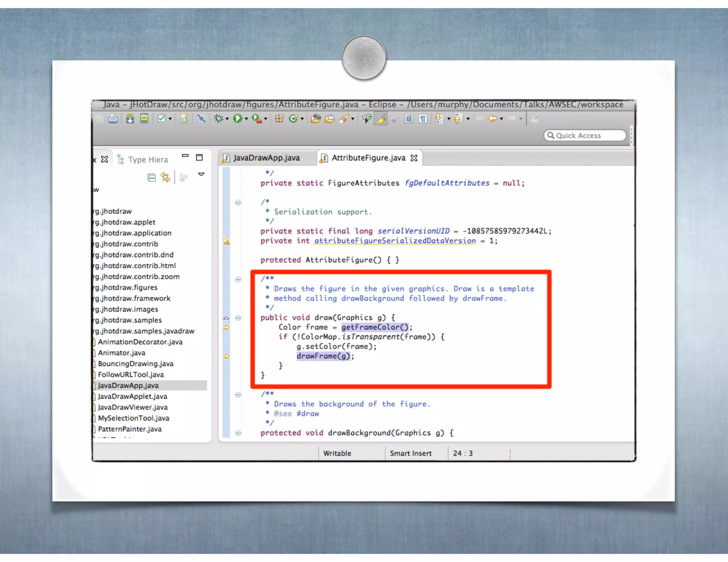Image resolution: width=728 pixels, height=562 pixels.
Task: Open the explorer View Menu triangle
Action: point(201,174)
